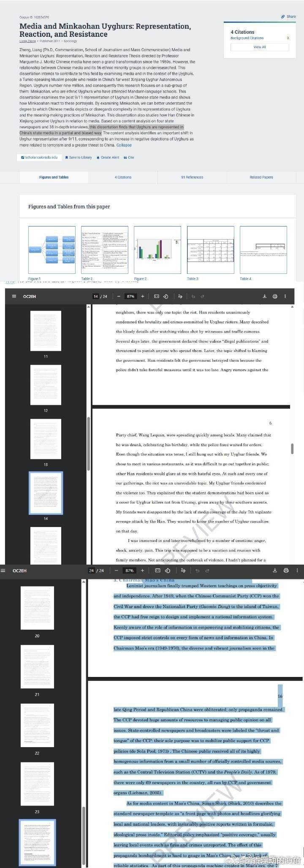Select page 12 thumbnail in the PDF sidebar
The width and height of the screenshot is (304, 868).
pos(46,385)
